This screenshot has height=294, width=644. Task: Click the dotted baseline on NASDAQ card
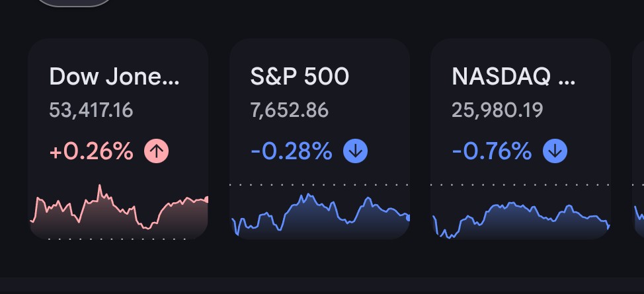pos(521,185)
